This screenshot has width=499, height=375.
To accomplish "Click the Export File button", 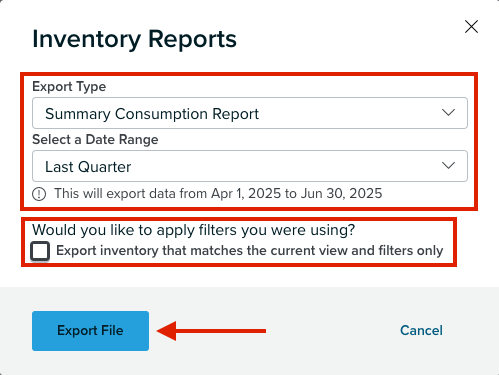I will click(90, 331).
